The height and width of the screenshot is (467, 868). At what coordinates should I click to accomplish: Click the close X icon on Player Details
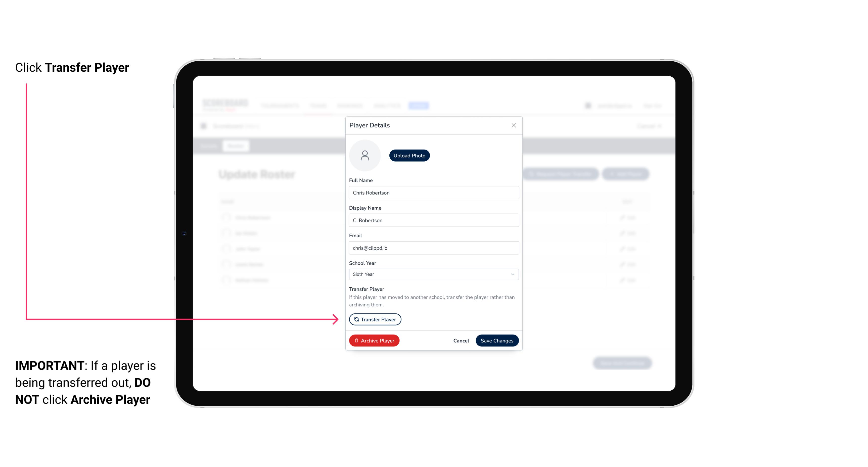[x=514, y=125]
